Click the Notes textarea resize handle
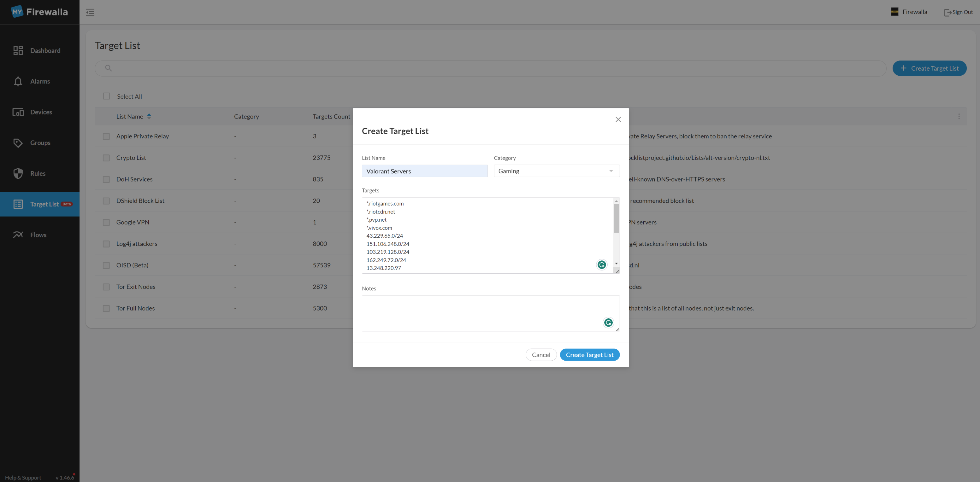This screenshot has width=980, height=482. [x=617, y=329]
